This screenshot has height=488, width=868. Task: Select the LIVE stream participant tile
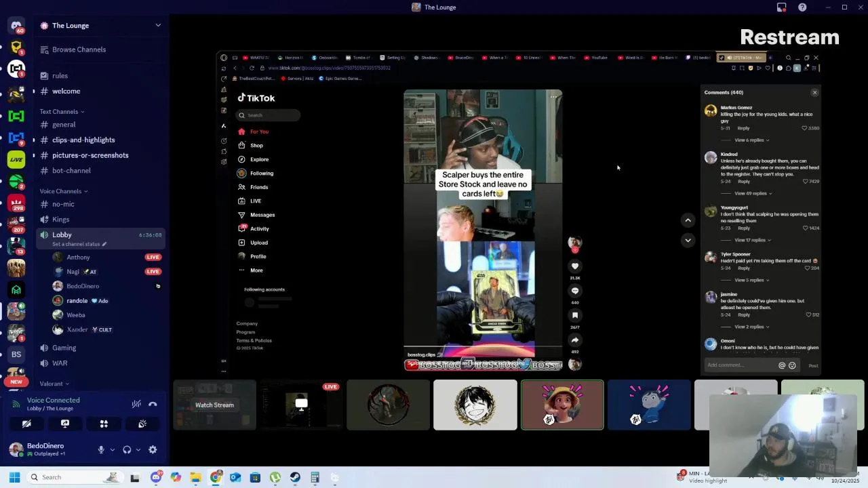point(301,405)
